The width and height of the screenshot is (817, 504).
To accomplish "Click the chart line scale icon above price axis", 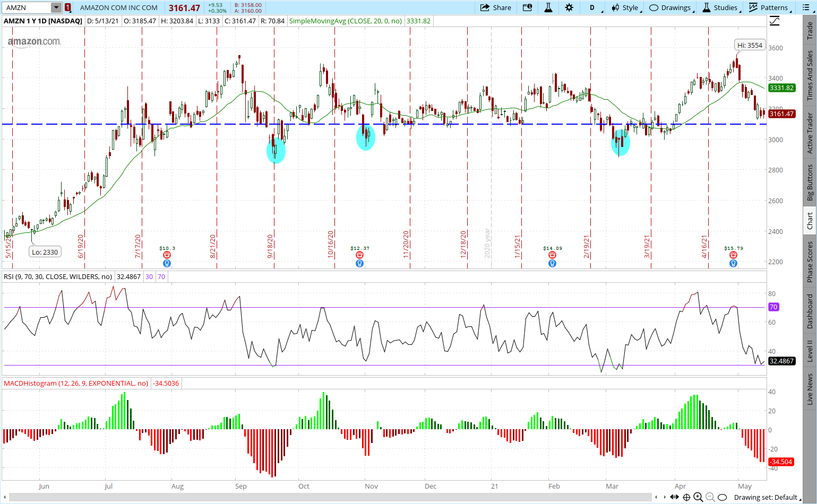I will click(775, 21).
